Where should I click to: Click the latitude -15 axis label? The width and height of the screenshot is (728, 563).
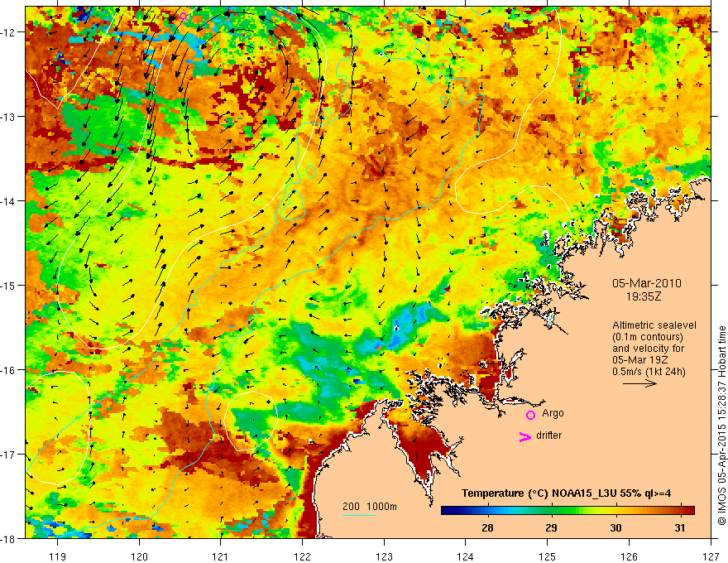coord(8,286)
